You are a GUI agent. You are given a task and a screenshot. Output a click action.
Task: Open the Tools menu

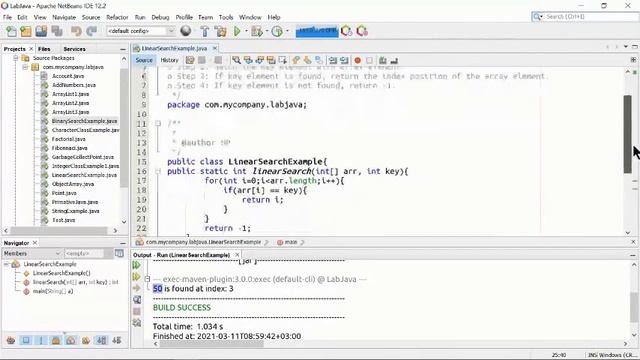226,17
